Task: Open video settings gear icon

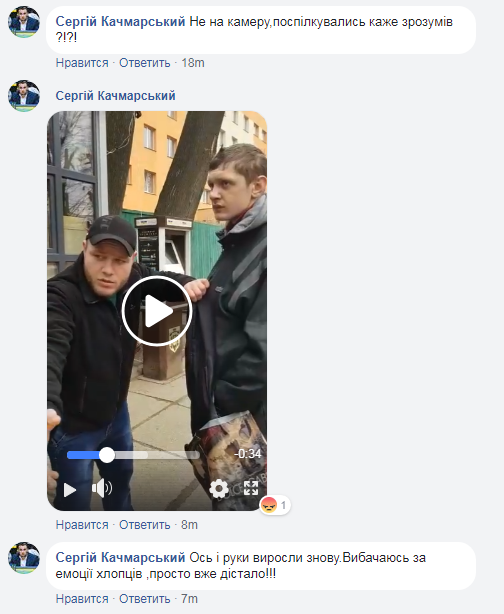Action: click(219, 488)
